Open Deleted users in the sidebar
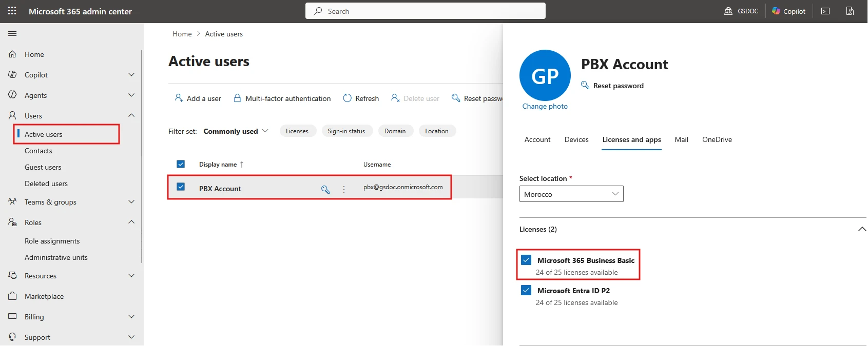The width and height of the screenshot is (868, 346). click(x=46, y=184)
